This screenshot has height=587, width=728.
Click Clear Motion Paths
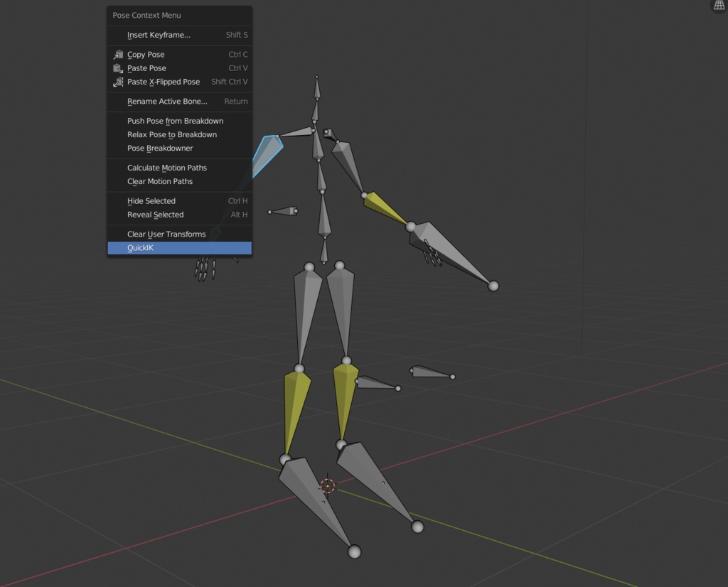click(159, 181)
